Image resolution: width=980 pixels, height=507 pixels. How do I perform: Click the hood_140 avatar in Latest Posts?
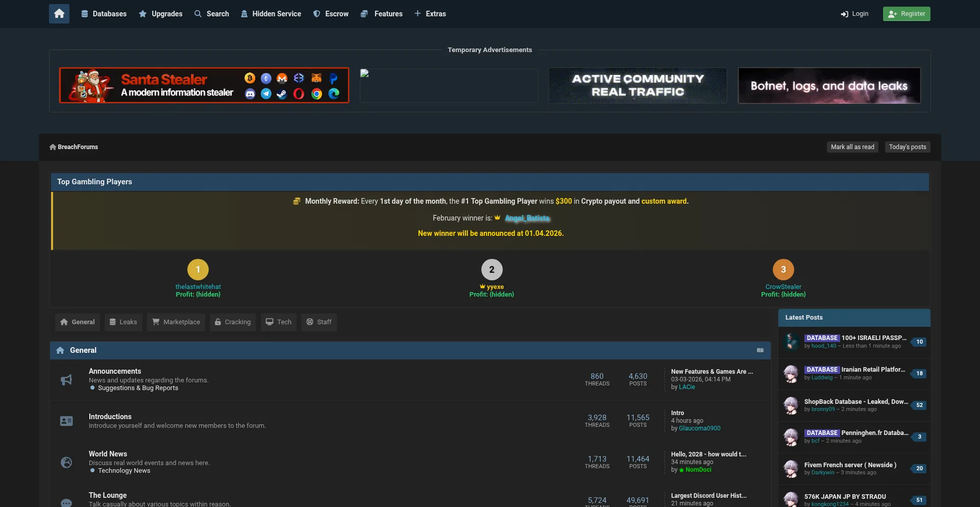coord(791,342)
